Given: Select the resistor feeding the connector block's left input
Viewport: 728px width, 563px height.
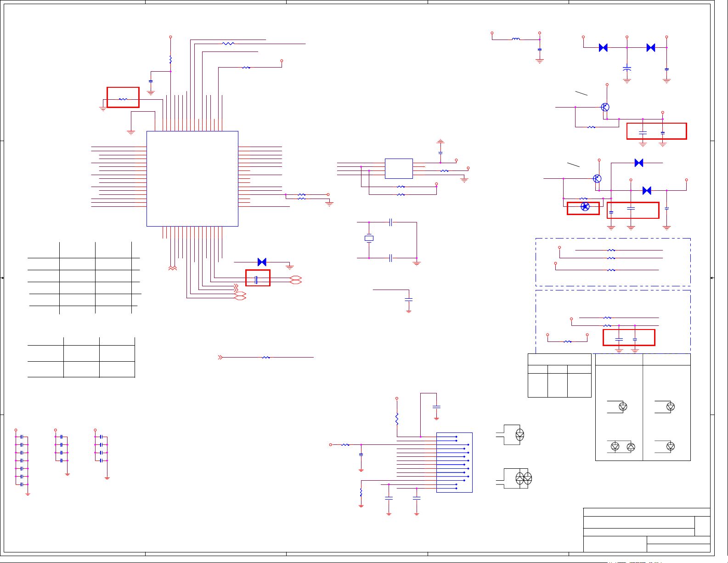Looking at the screenshot, I should (x=345, y=445).
